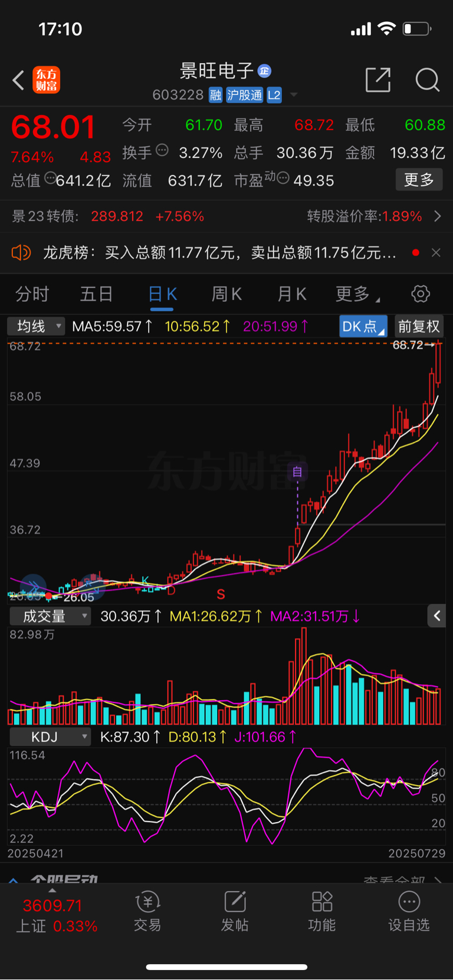The width and height of the screenshot is (453, 980).
Task: Tap the back arrow icon
Action: (18, 80)
